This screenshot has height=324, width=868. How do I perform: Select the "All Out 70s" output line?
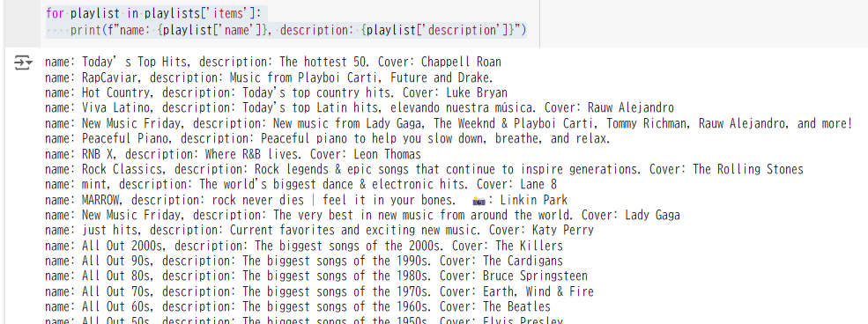pos(319,291)
